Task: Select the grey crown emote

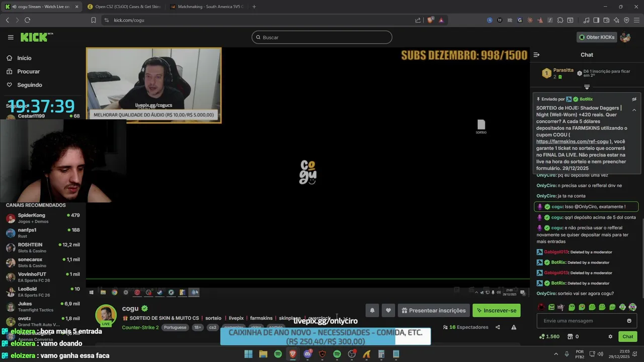Action: tap(561, 307)
